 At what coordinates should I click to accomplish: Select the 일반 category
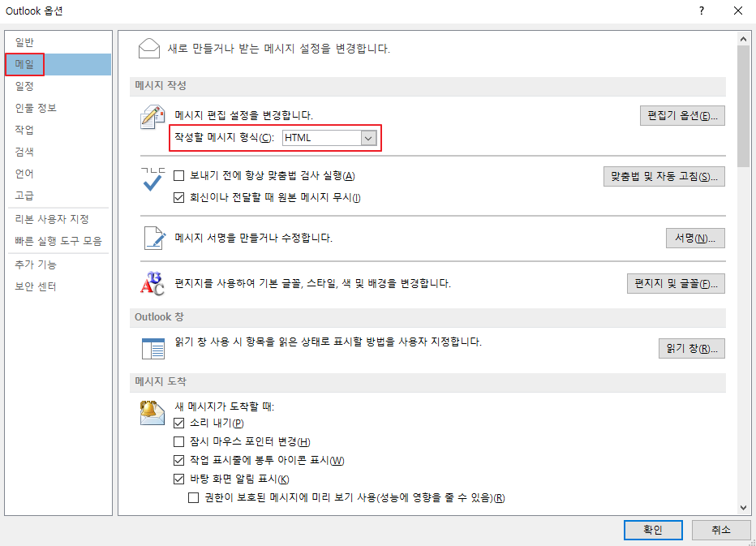[x=58, y=42]
